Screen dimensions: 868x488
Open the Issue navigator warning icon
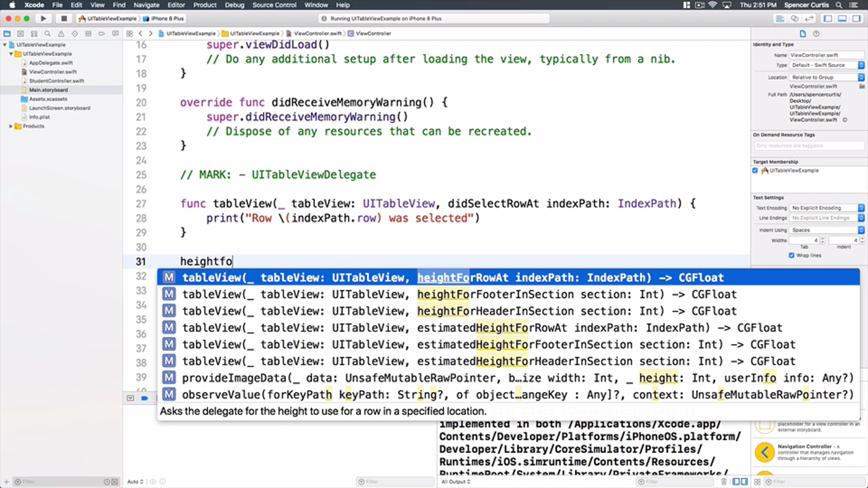61,34
